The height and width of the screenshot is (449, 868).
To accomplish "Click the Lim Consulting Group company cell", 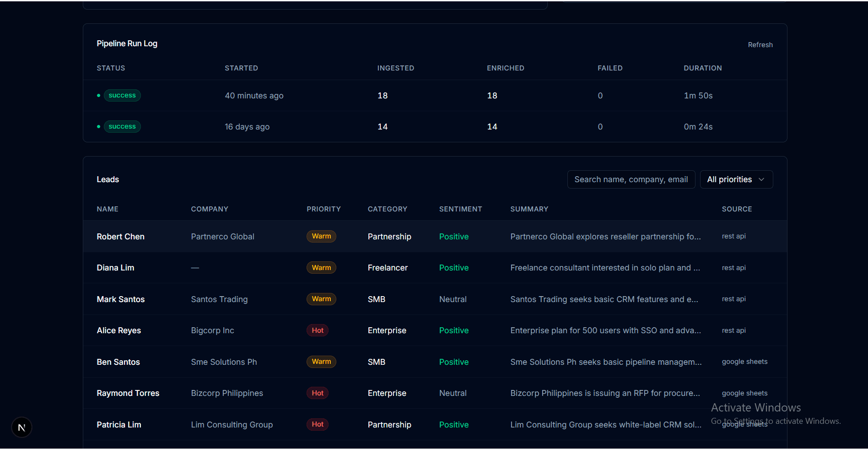I will pyautogui.click(x=232, y=425).
